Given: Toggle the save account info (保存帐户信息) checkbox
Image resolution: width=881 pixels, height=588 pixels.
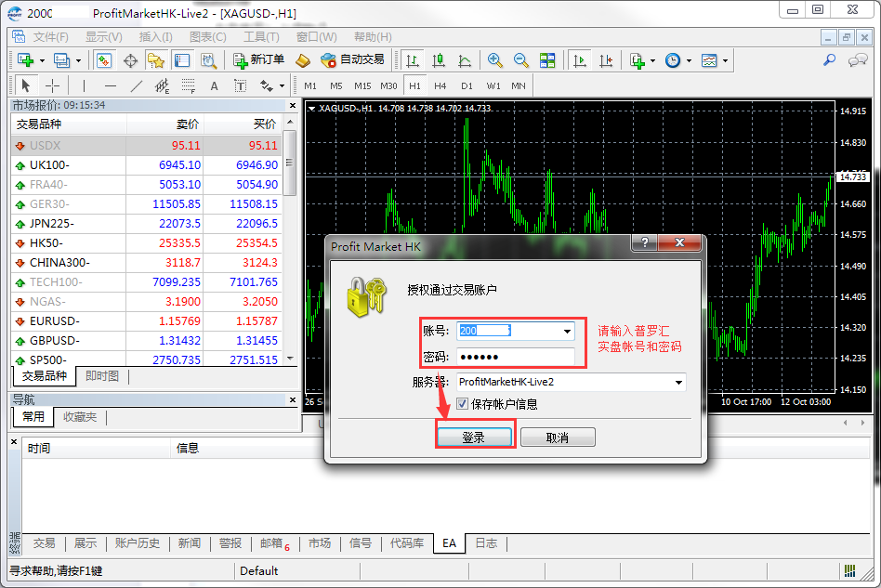Looking at the screenshot, I should coord(463,404).
